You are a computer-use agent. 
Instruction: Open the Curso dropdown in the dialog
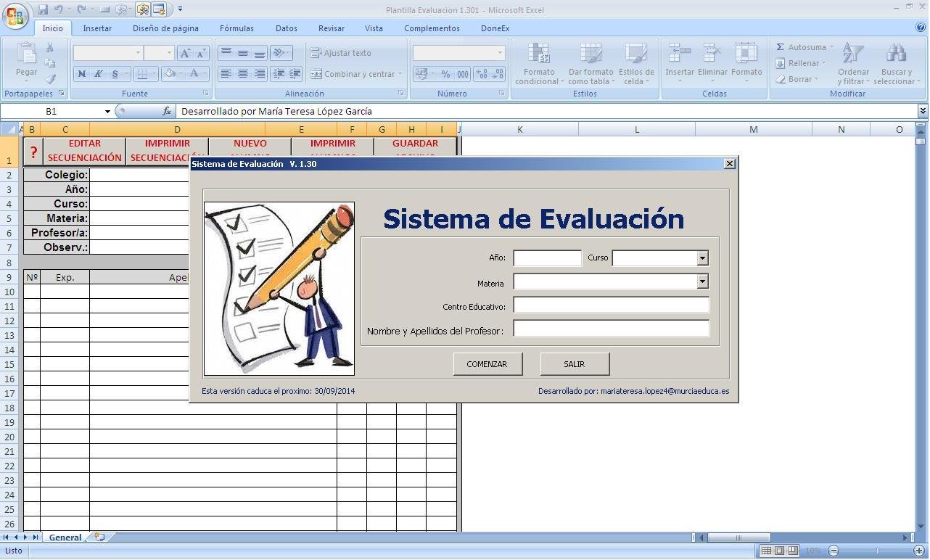[702, 258]
